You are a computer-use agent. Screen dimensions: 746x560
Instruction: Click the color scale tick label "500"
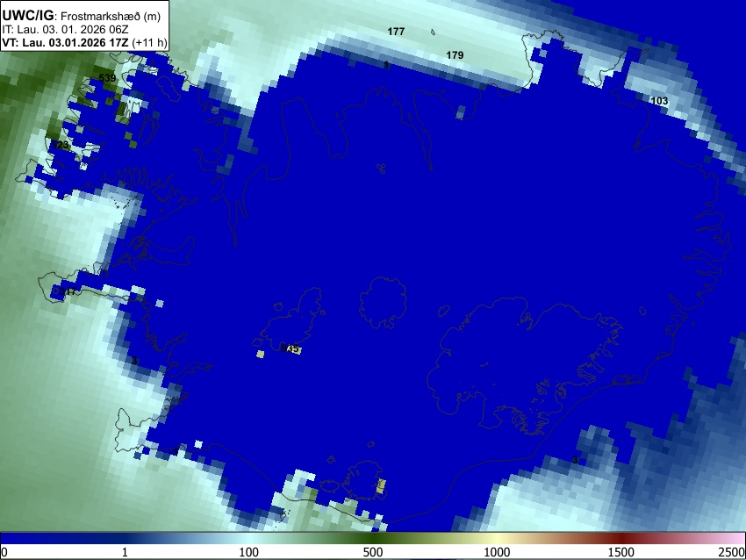coord(372,552)
